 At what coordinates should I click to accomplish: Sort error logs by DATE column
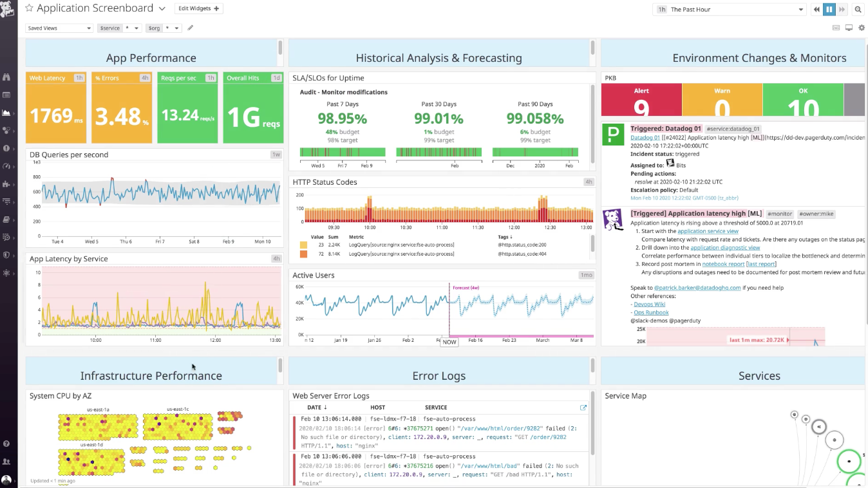coord(317,408)
